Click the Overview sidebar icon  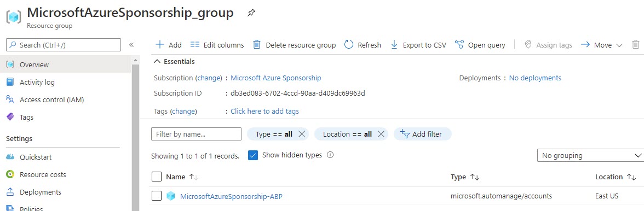click(10, 65)
